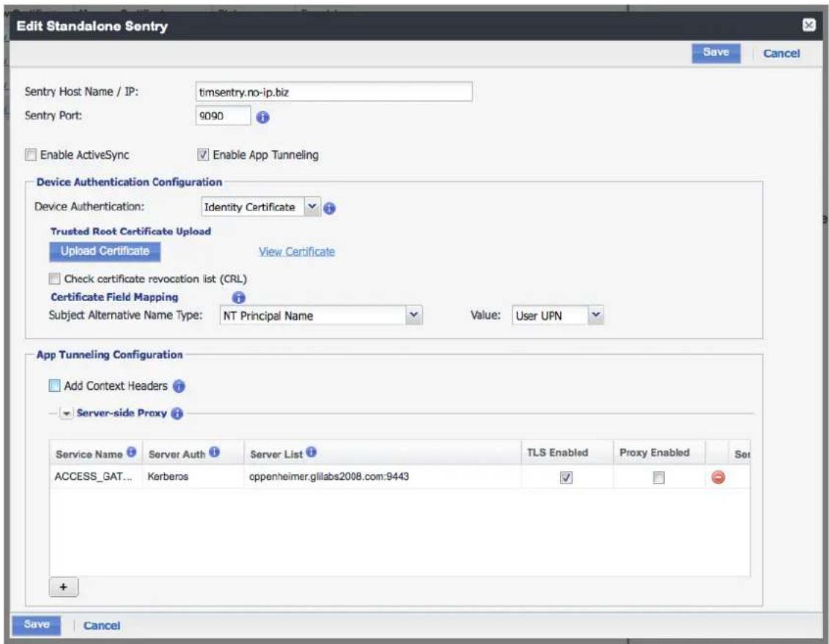Click the Device Authentication info icon
829x644 pixels.
(x=329, y=208)
